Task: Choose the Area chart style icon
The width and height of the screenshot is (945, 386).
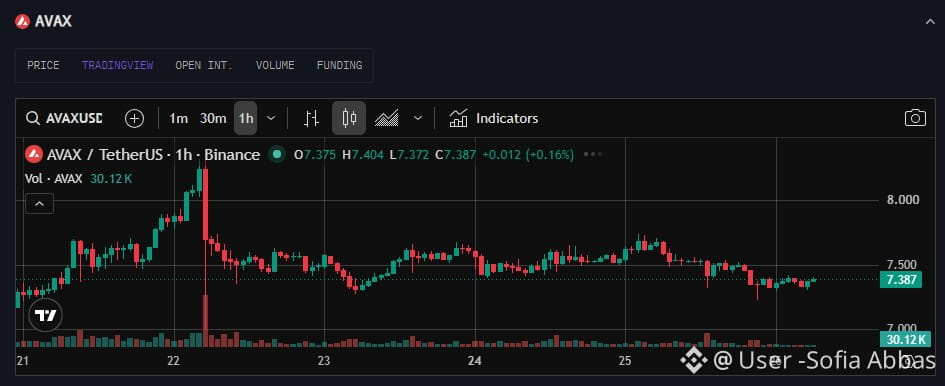Action: click(x=386, y=118)
